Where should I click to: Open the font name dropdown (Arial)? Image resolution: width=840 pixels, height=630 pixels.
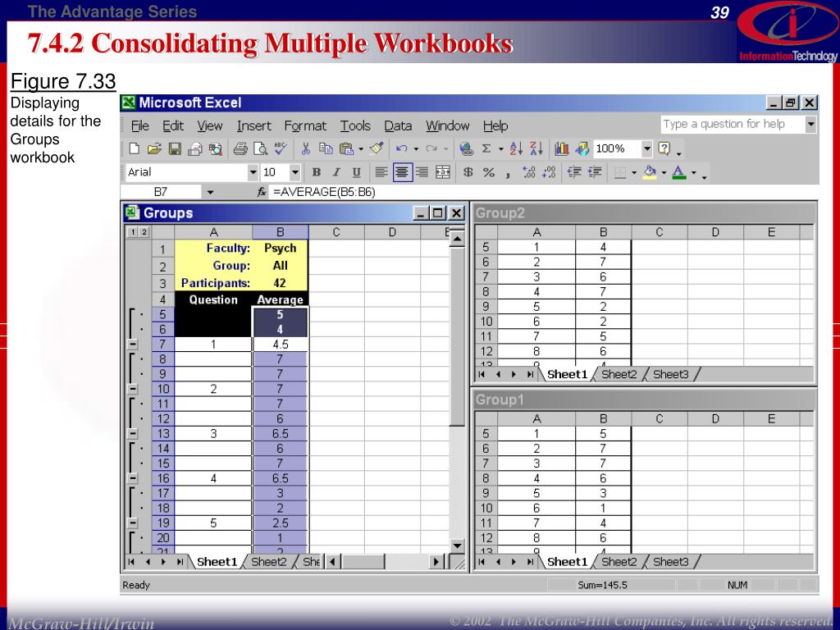[253, 172]
